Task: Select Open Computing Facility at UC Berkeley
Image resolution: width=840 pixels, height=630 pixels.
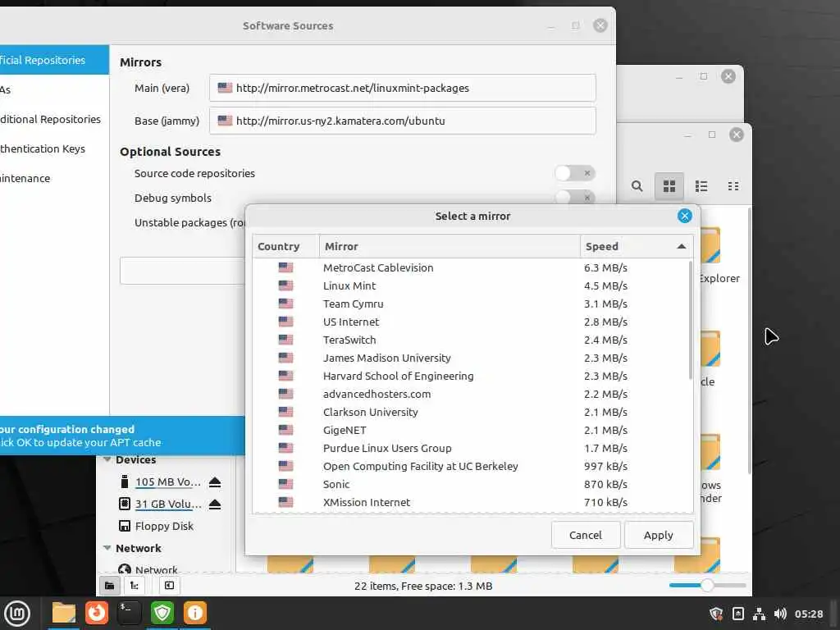Action: pos(470,466)
